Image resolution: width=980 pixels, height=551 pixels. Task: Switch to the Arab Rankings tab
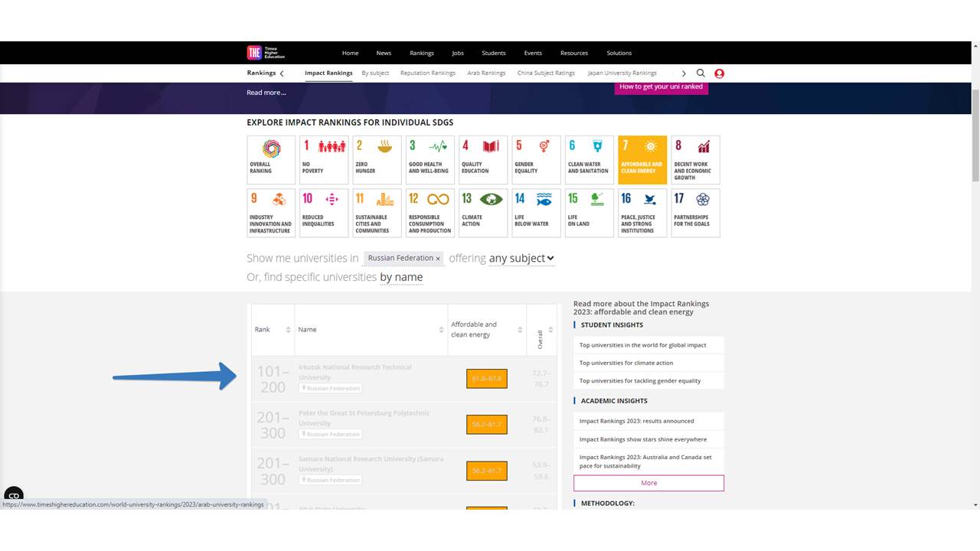(x=487, y=73)
